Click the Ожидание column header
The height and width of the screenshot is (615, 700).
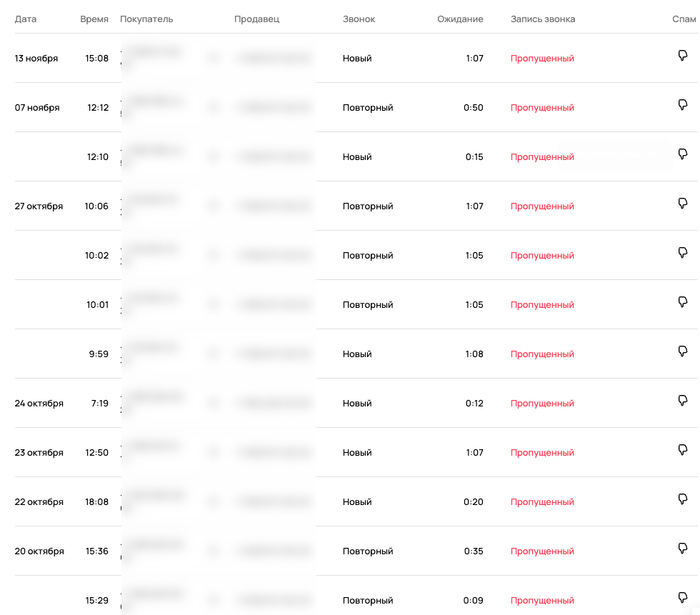(460, 19)
